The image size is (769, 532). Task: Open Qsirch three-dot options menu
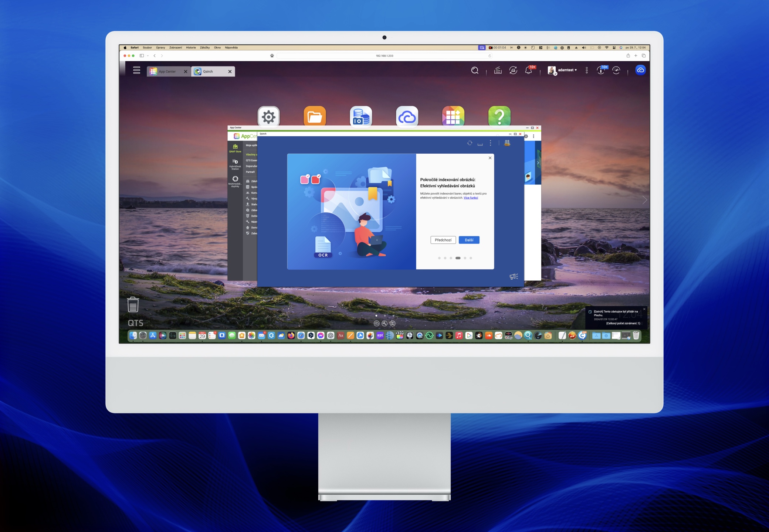[x=491, y=143]
